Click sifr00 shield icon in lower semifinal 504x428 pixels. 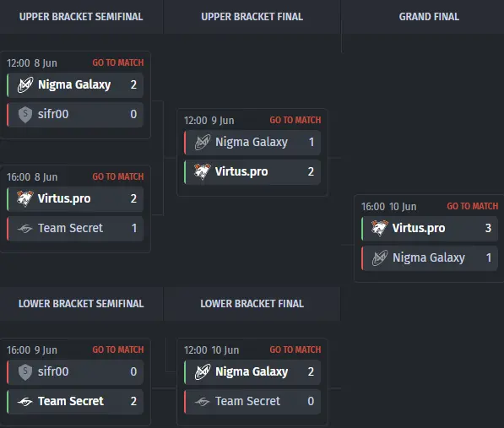point(25,371)
